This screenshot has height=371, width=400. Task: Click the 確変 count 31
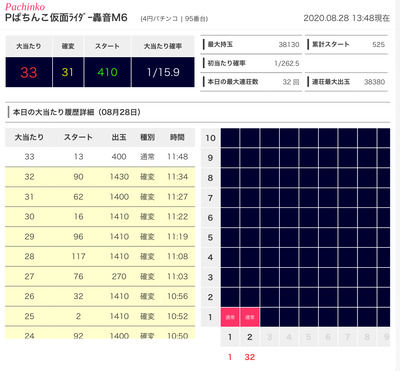[68, 72]
